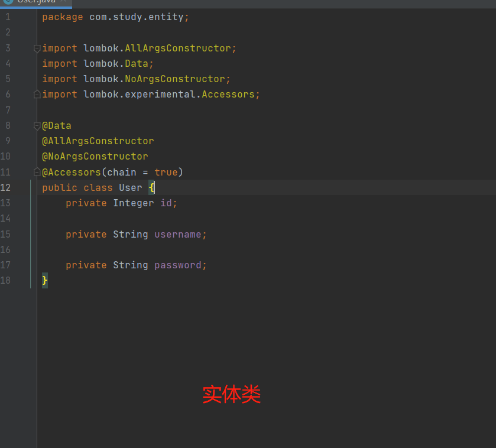
Task: Click the closing brace on line 18
Action: point(45,280)
